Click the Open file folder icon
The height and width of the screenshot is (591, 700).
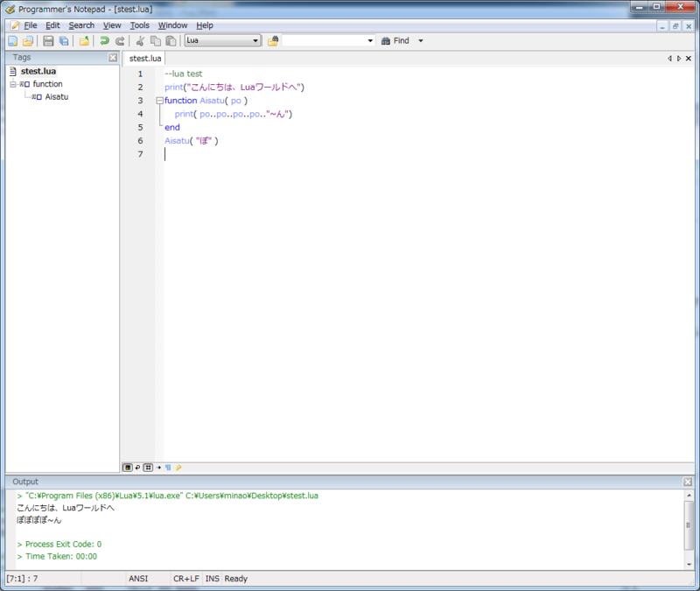[28, 41]
